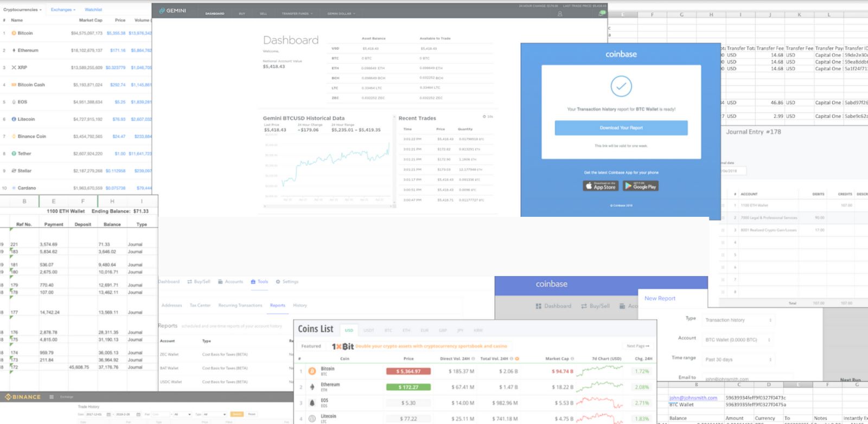Click the Ethereum icon in Coins List
This screenshot has width=868, height=424.
tap(312, 387)
